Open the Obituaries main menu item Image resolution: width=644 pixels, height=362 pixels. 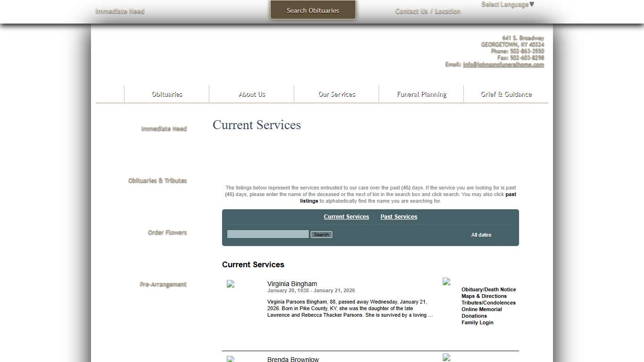point(167,94)
